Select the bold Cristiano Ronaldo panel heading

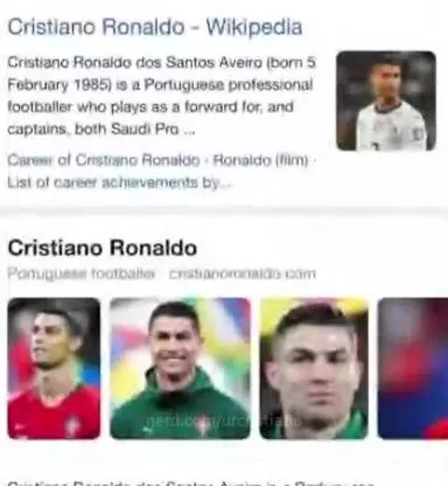102,248
